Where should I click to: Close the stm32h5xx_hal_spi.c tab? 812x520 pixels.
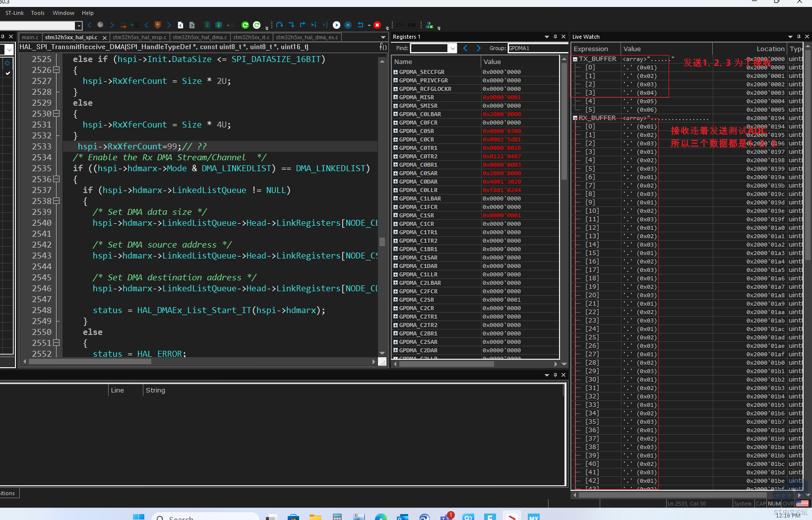pos(105,38)
